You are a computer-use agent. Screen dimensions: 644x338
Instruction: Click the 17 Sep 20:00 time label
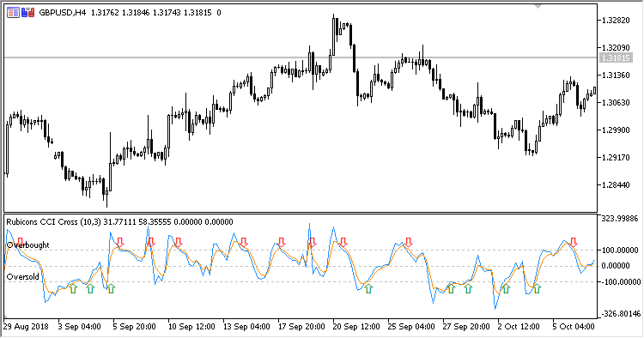tap(301, 327)
